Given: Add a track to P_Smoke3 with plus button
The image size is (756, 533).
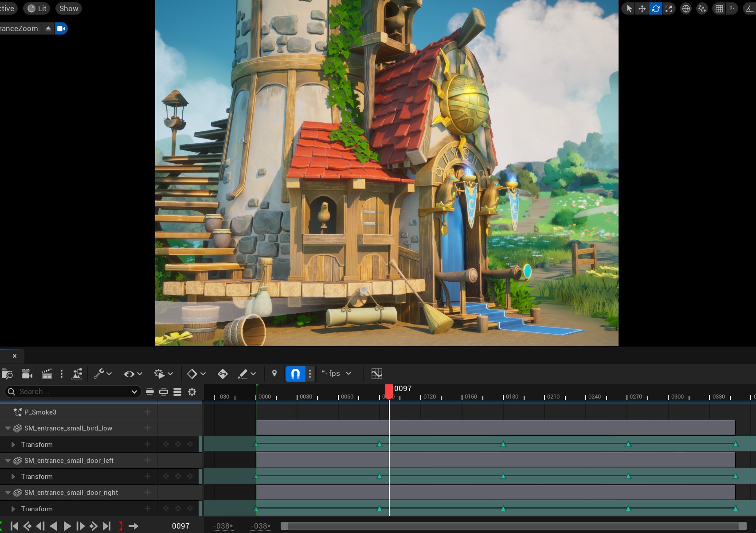Looking at the screenshot, I should (148, 412).
